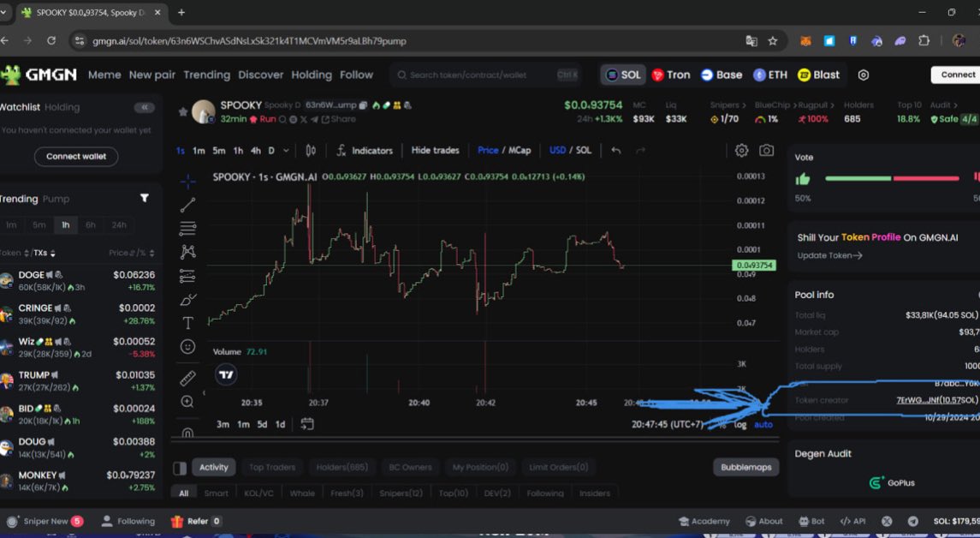Undo the last chart action

[615, 150]
